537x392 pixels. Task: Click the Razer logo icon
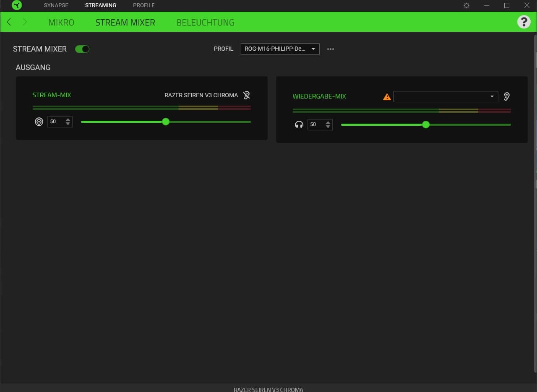tap(17, 5)
